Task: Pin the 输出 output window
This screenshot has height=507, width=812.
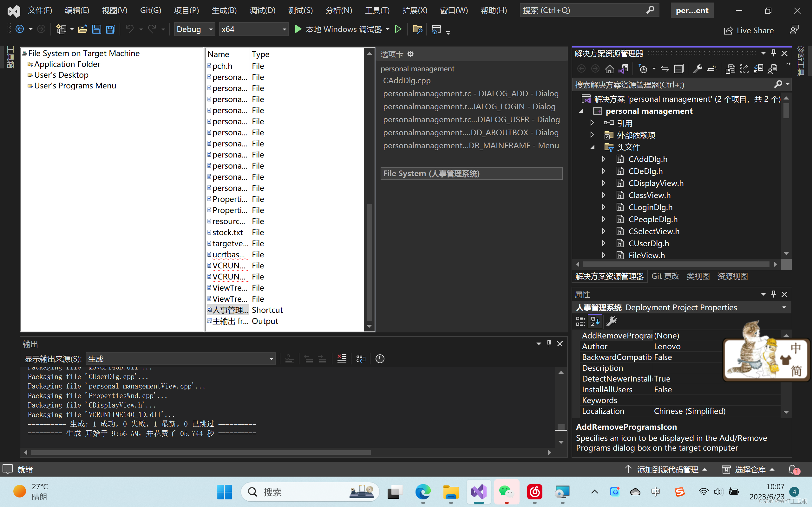Action: [549, 343]
